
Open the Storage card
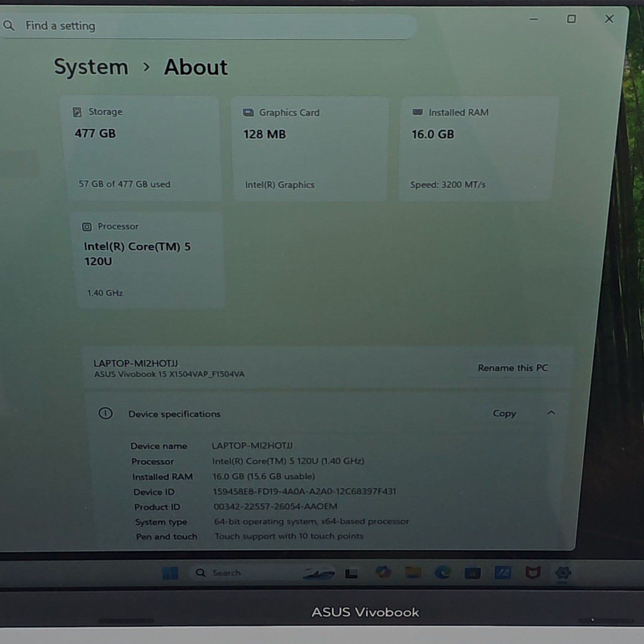point(141,149)
